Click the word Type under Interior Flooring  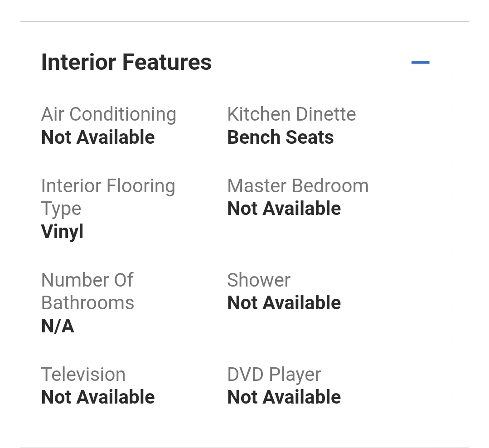coord(61,209)
